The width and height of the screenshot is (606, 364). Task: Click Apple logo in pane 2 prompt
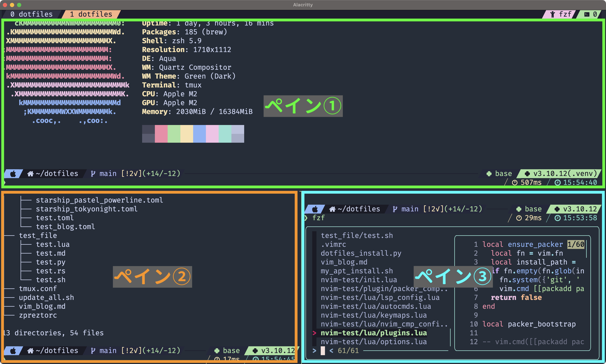click(x=13, y=351)
